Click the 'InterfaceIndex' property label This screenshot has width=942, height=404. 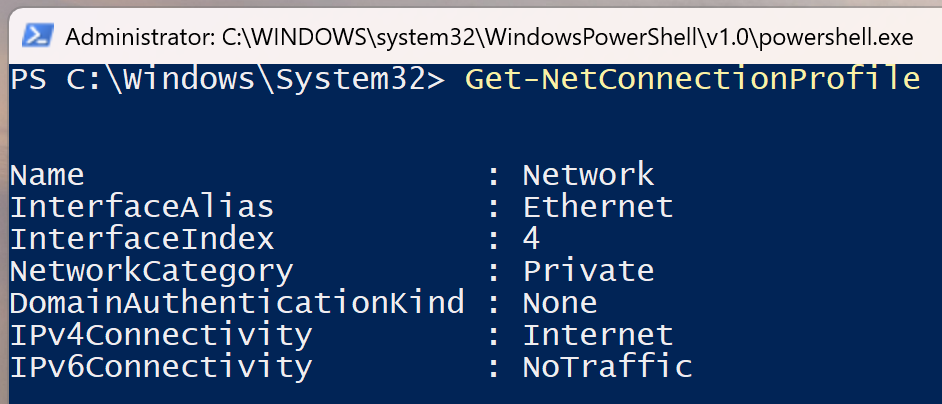pyautogui.click(x=142, y=239)
